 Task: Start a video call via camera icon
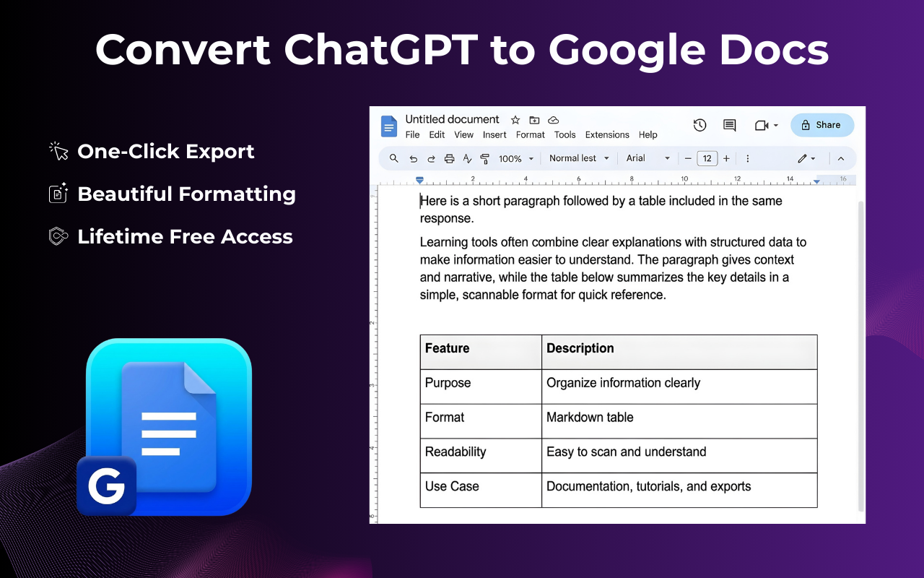pyautogui.click(x=762, y=125)
